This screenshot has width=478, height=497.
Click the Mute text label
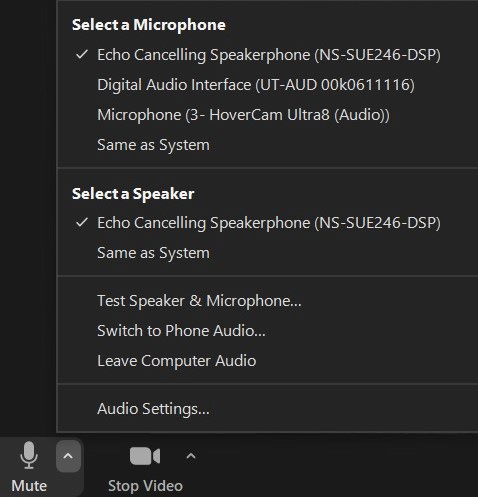[29, 486]
